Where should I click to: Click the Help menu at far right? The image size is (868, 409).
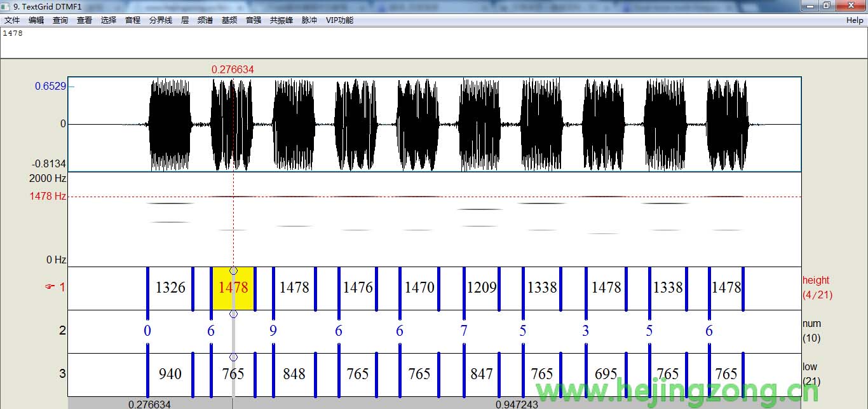coord(855,20)
